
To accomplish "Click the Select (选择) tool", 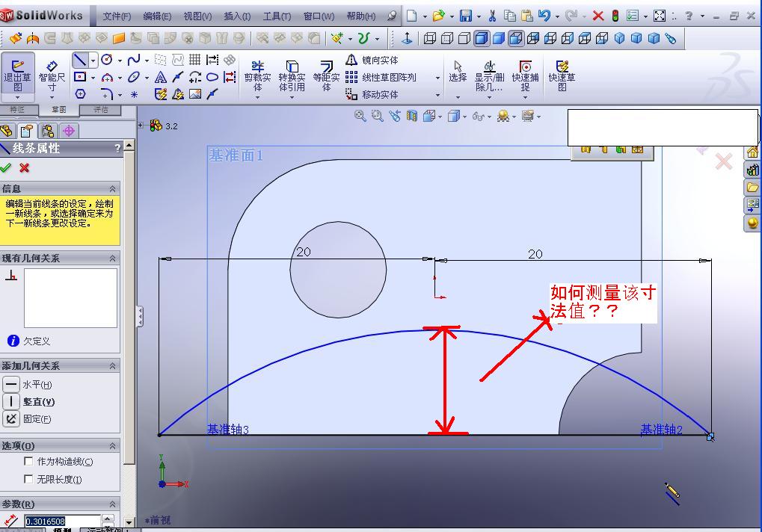I will pyautogui.click(x=458, y=72).
